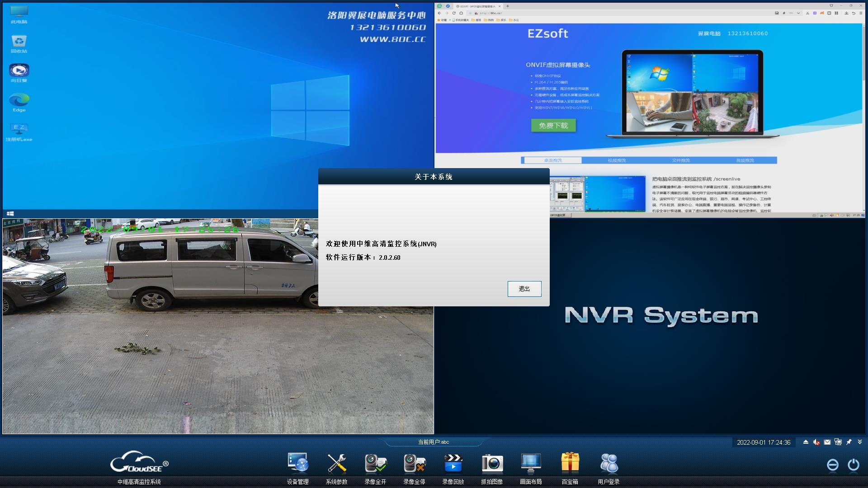Toggle the muted speaker icon

coord(816,442)
